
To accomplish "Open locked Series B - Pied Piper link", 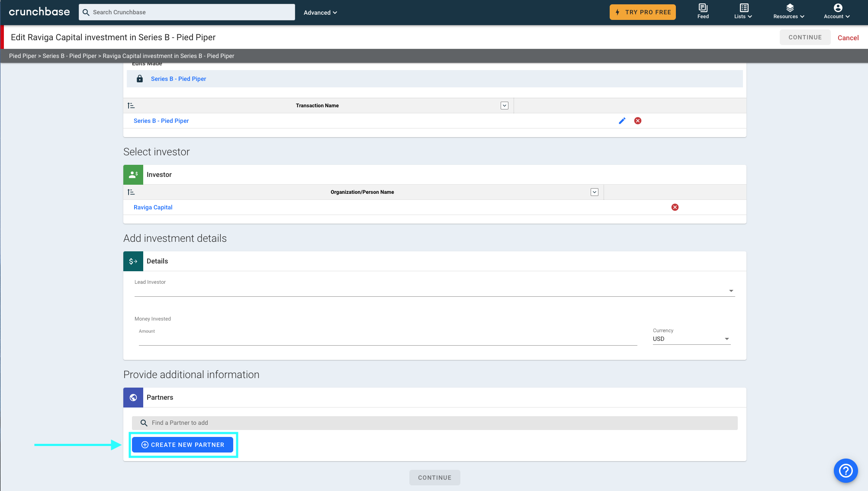I will click(x=178, y=79).
